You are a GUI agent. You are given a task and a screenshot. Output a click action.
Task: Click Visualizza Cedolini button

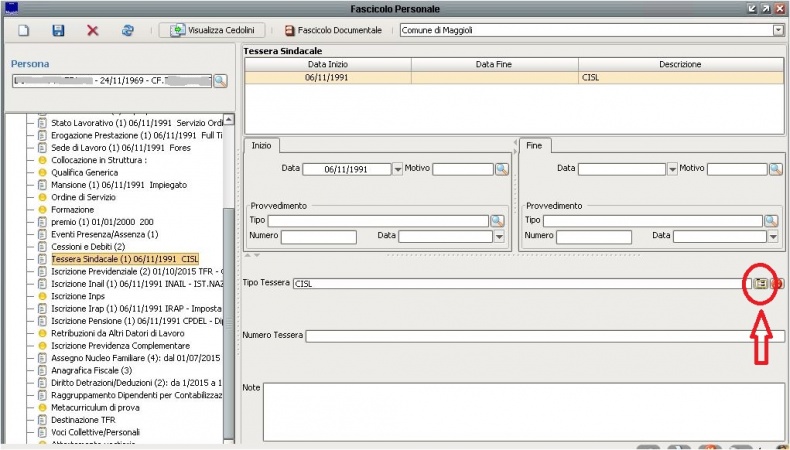[x=212, y=31]
